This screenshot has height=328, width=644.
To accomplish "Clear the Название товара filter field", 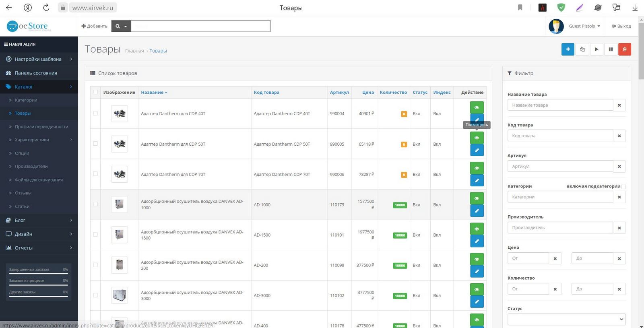I will (x=619, y=105).
